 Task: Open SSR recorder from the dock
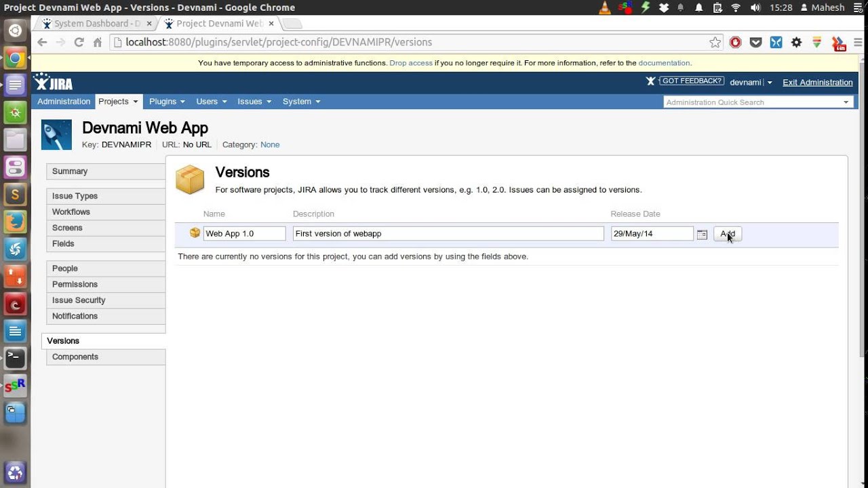pyautogui.click(x=15, y=386)
